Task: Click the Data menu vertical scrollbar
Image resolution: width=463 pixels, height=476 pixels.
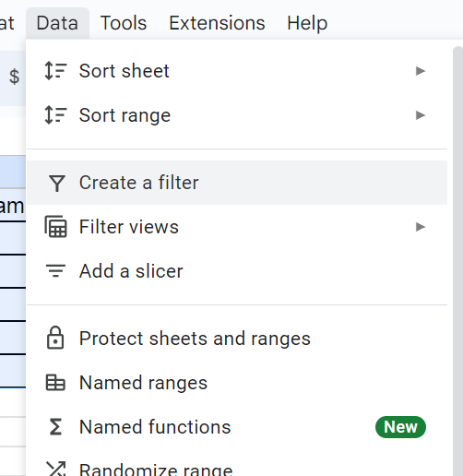Action: [x=457, y=261]
